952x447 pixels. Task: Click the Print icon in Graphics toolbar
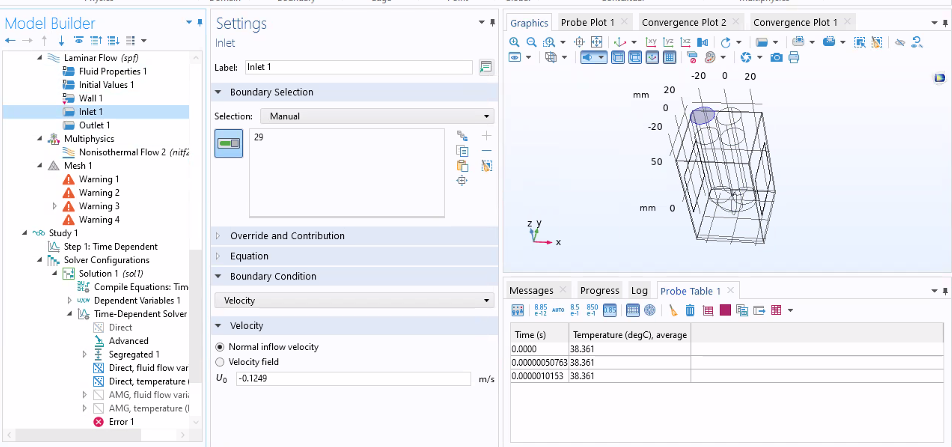click(794, 58)
